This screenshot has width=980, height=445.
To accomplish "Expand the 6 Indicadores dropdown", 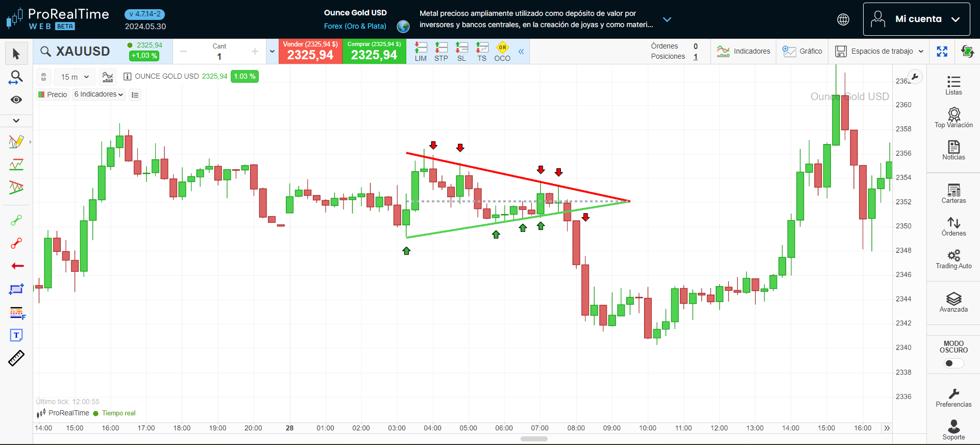I will click(99, 95).
